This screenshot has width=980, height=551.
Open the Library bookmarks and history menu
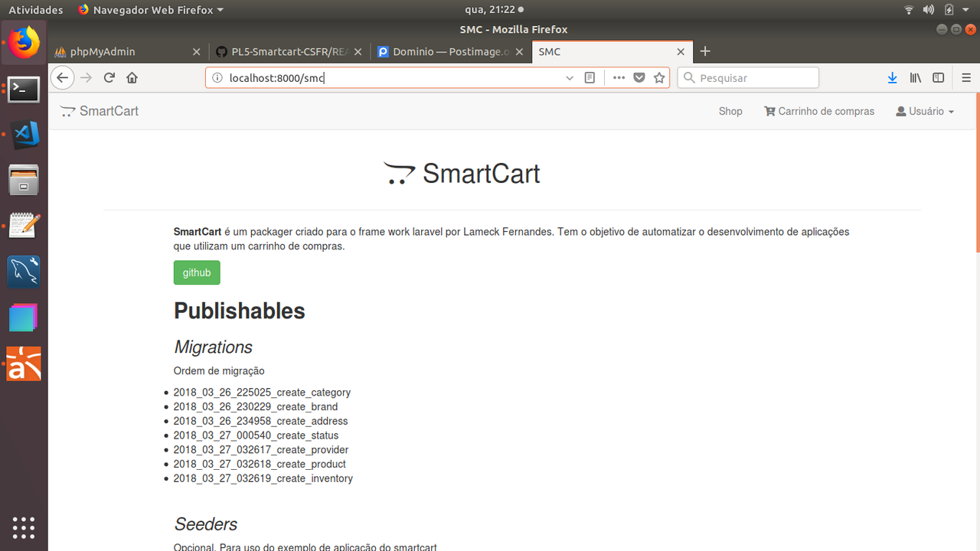[x=915, y=78]
